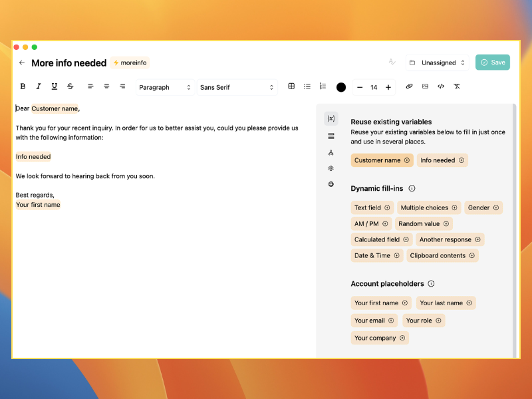The width and height of the screenshot is (532, 399).
Task: Add a Random value fill-in
Action: [424, 223]
